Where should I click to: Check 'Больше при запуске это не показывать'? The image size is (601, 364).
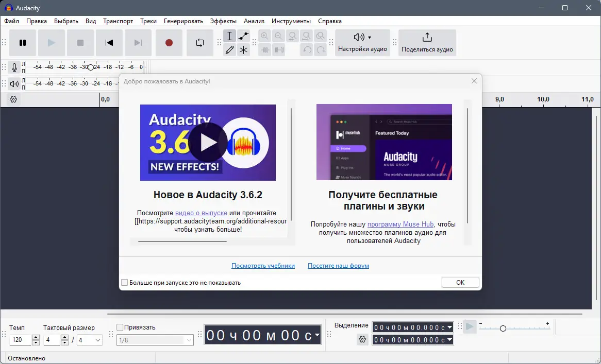tap(124, 282)
